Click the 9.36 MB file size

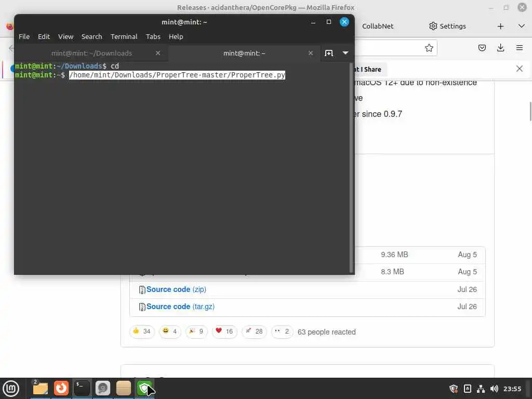pos(394,255)
